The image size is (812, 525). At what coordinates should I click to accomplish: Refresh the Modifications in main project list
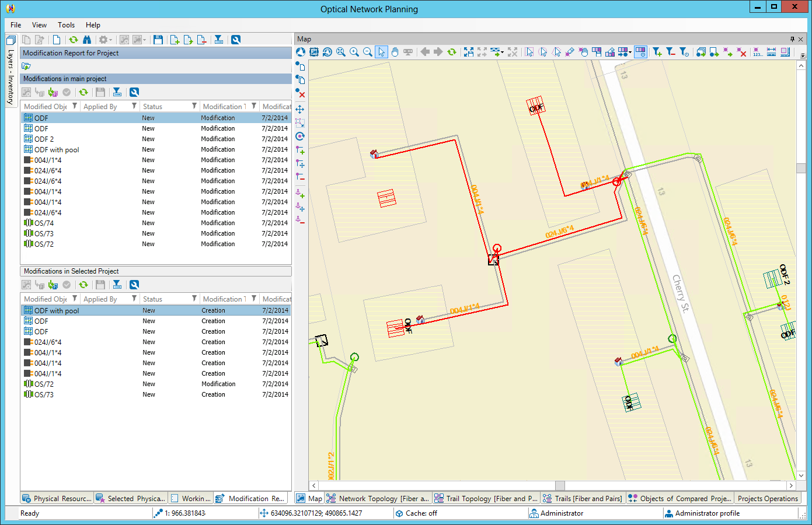[83, 92]
